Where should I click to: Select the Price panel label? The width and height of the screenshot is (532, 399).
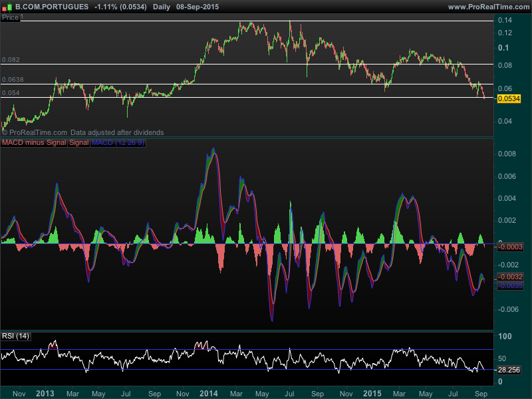click(x=10, y=17)
